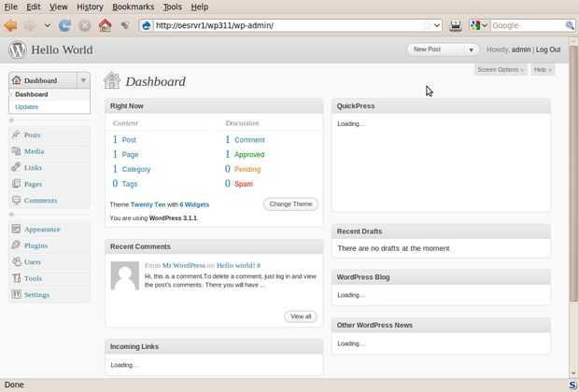Click the browser Forward arrow button

[30, 25]
